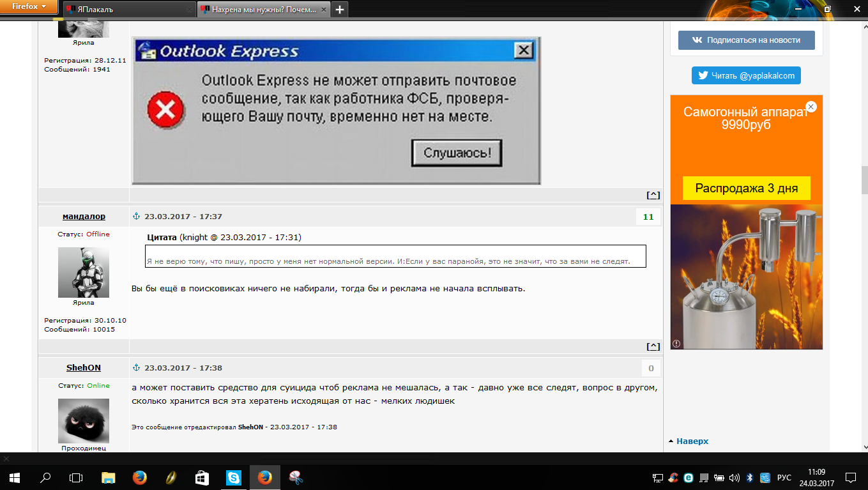868x490 pixels.
Task: Click the 'Цитата' quote header
Action: [162, 237]
